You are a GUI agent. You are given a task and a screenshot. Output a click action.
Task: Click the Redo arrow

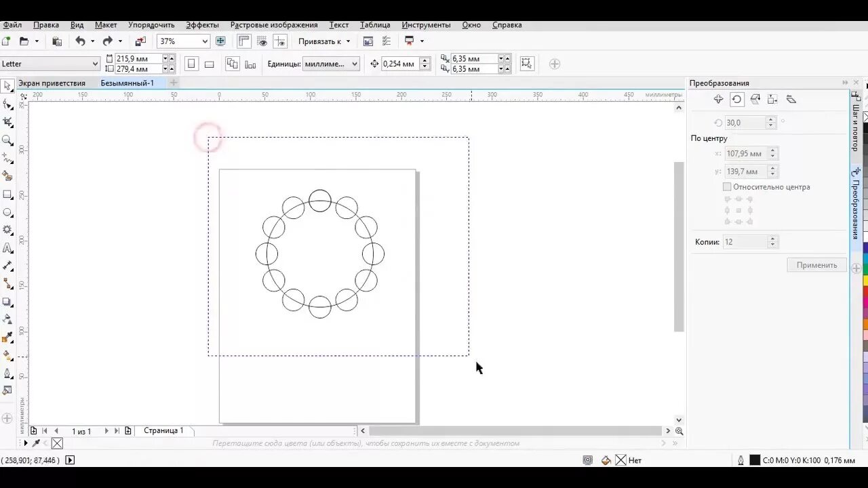108,41
